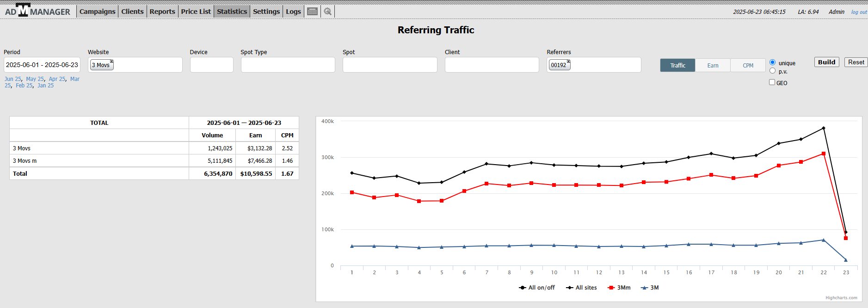Remove the 3 Movs website tag
This screenshot has height=308, width=868.
[111, 61]
